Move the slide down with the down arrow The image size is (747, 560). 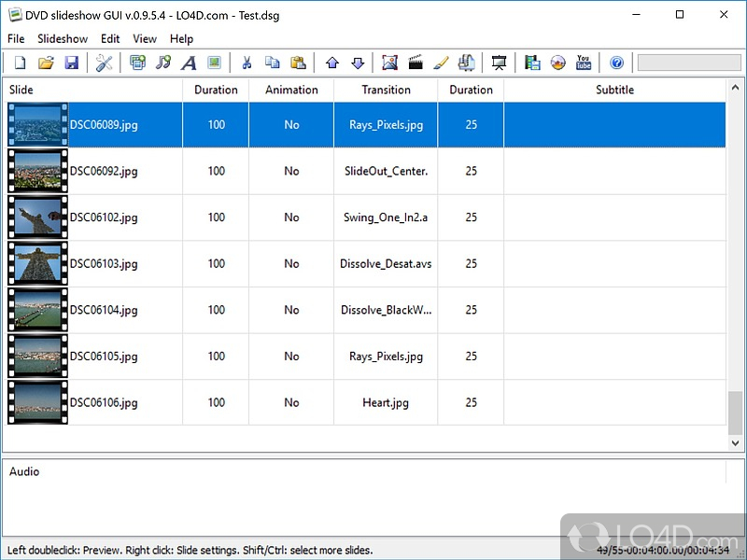[358, 63]
